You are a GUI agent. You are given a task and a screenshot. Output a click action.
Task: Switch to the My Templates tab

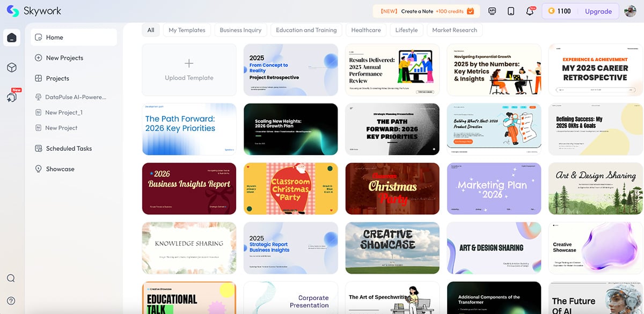pyautogui.click(x=187, y=30)
